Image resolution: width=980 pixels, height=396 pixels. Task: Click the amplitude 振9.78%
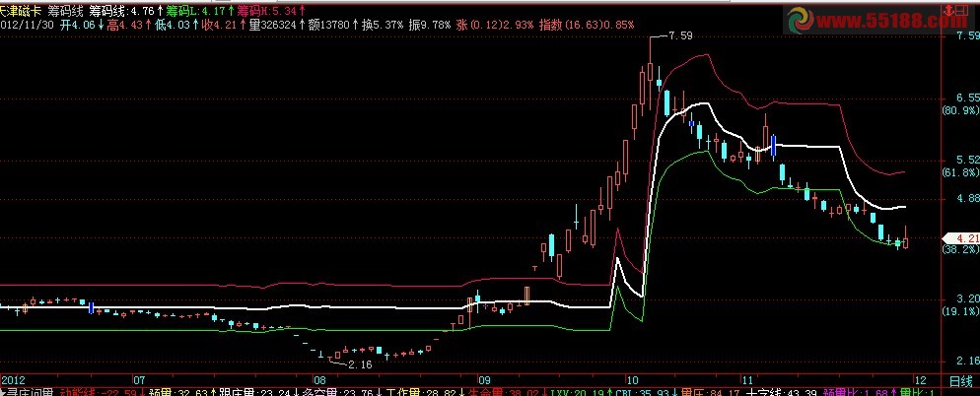tap(430, 25)
